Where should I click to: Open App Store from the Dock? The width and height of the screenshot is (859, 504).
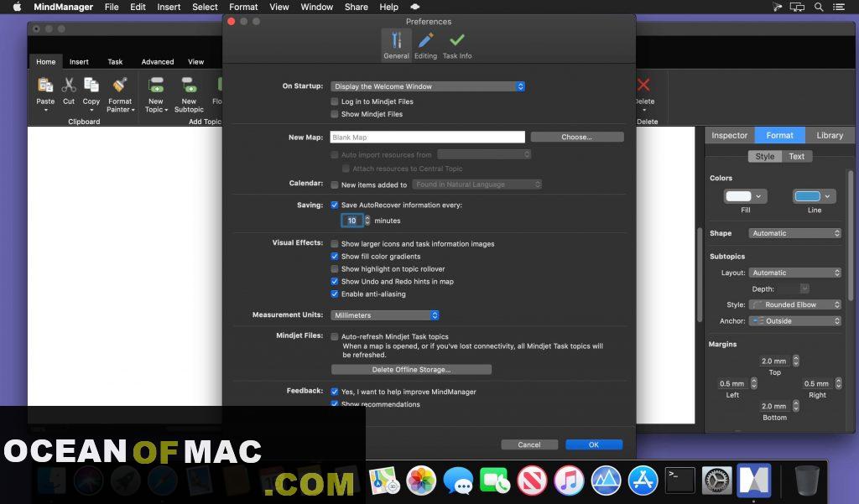pos(643,481)
